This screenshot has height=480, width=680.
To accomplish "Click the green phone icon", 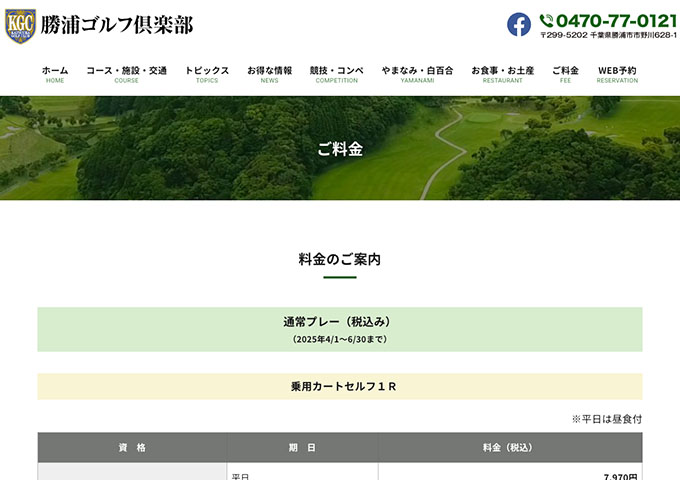I will [546, 20].
